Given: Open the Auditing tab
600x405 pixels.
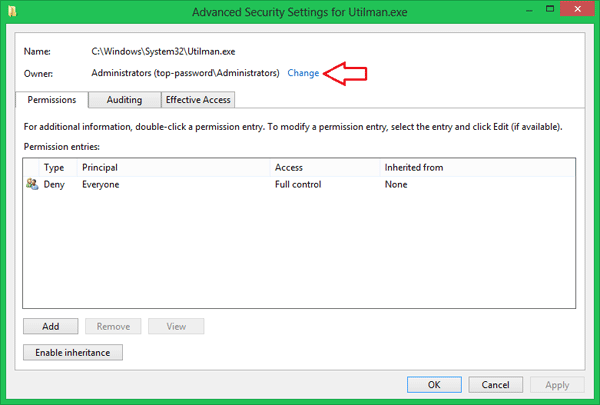Looking at the screenshot, I should 124,100.
